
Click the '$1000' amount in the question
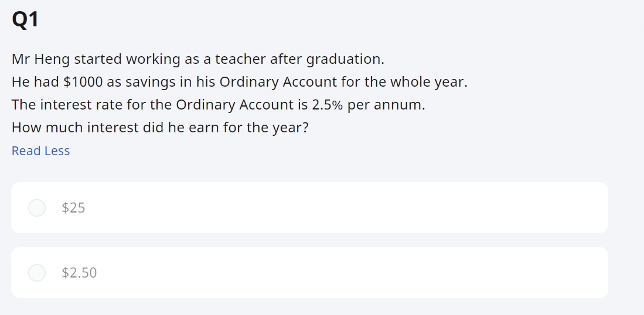pos(83,82)
